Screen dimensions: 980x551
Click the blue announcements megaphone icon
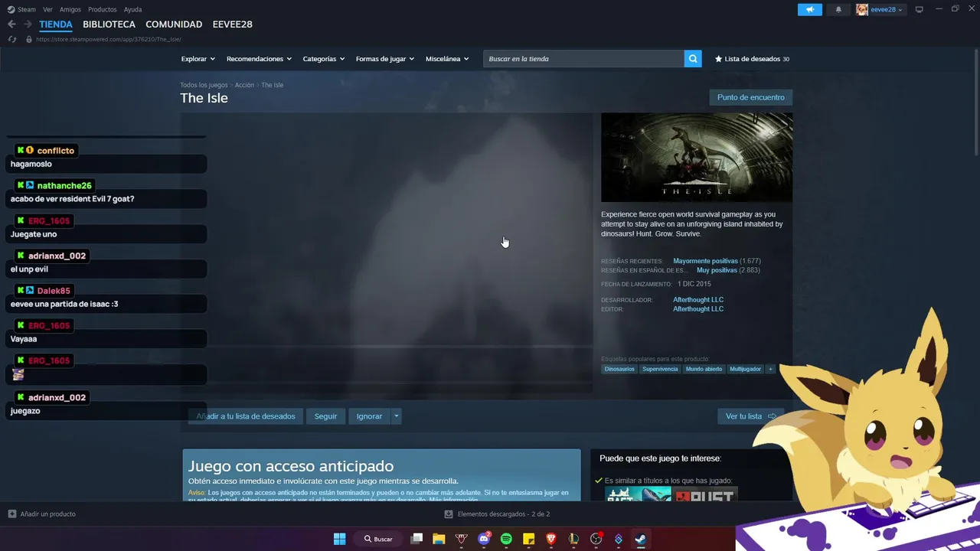pos(809,9)
